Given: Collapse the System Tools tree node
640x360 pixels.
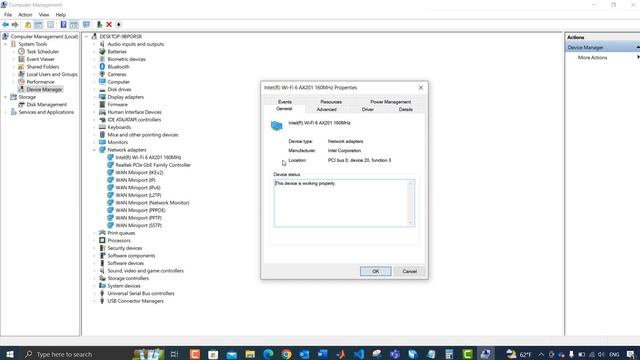Looking at the screenshot, I should (6, 44).
